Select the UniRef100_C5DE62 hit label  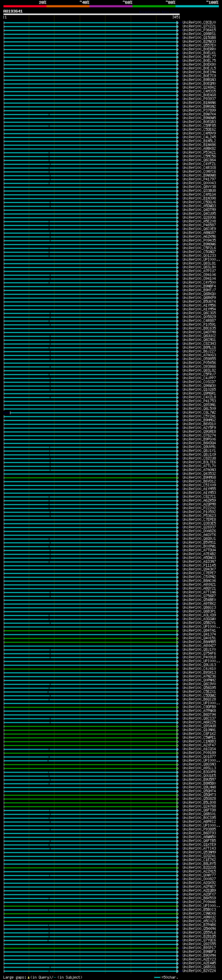(x=199, y=129)
